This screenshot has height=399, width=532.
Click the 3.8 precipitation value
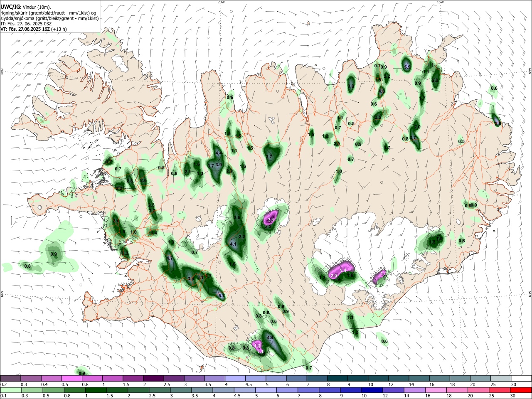pos(351,86)
